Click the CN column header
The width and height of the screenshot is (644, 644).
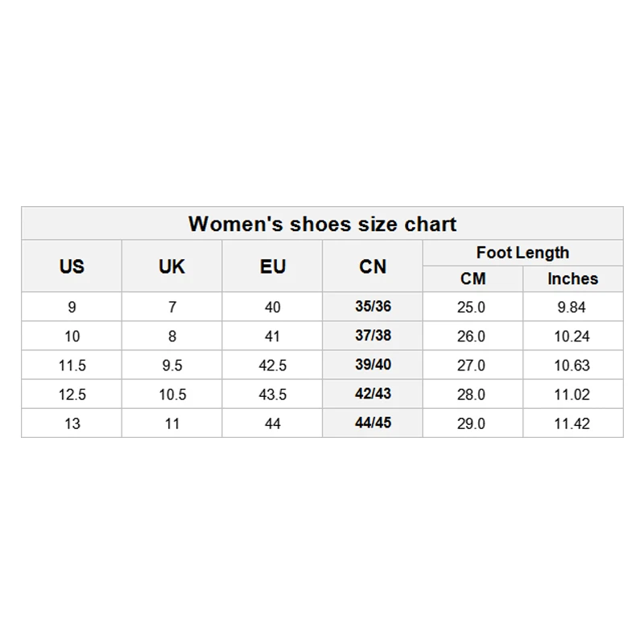click(373, 266)
